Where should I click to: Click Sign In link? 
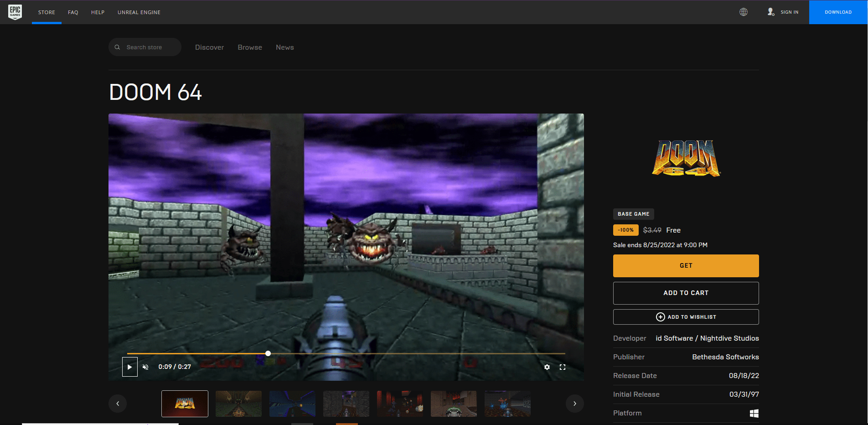(x=790, y=12)
